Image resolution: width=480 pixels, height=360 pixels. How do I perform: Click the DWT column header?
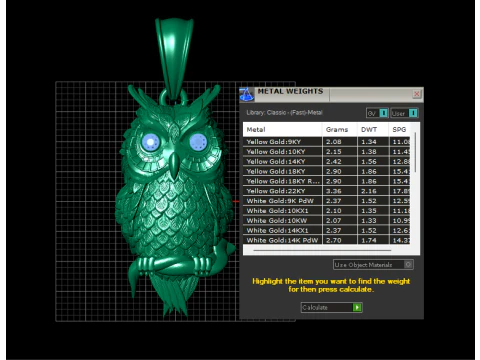click(x=373, y=130)
